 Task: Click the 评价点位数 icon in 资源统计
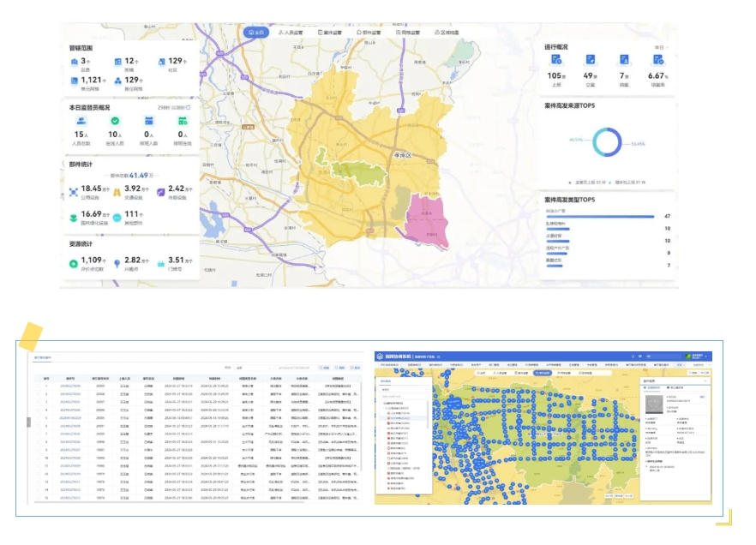74,261
